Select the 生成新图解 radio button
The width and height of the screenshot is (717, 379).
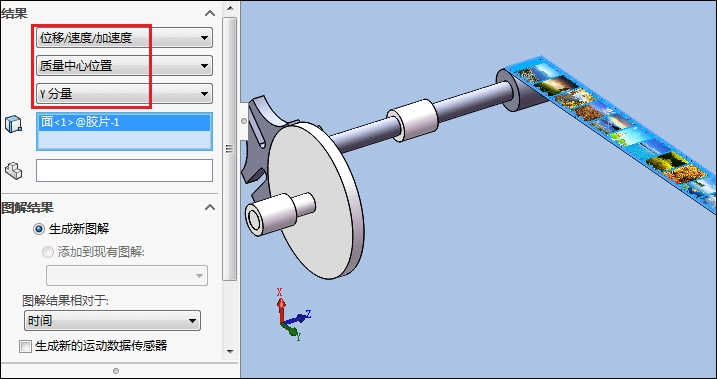point(39,229)
